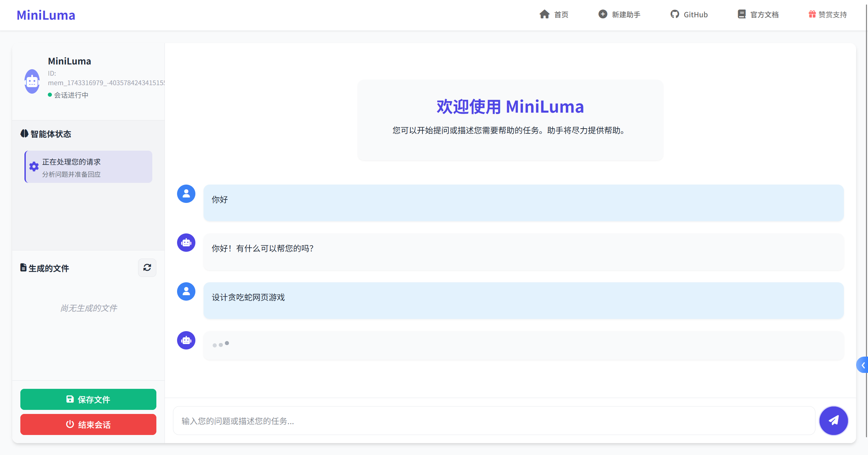Click the 设计贪吃蛇网页游戏 message bubble
Screen dimensions: 868x455
(x=523, y=300)
